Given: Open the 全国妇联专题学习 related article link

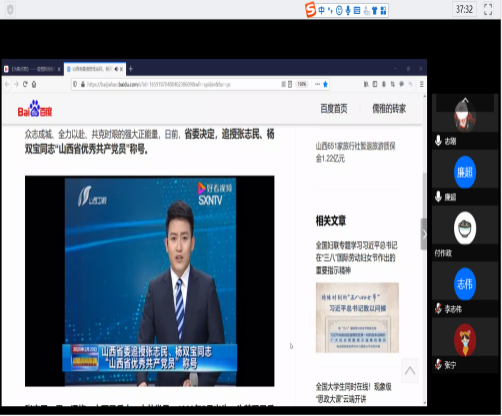Looking at the screenshot, I should pyautogui.click(x=357, y=258).
